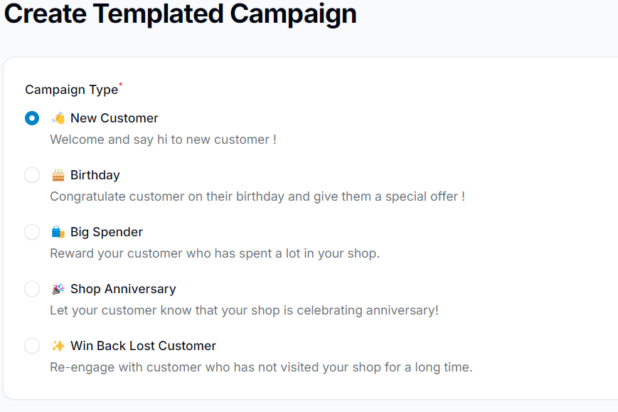Image resolution: width=618 pixels, height=412 pixels.
Task: Click the Re-engage with customer description
Action: tap(261, 367)
